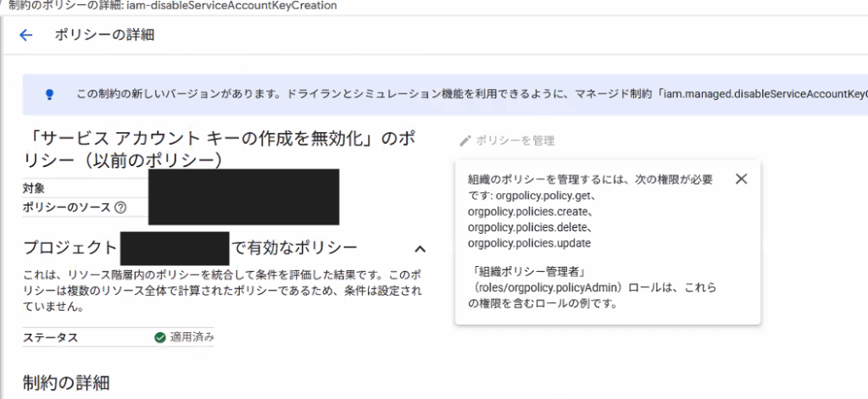868x399 pixels.
Task: Click the iam-disableServiceAccountKeyCreation page title
Action: tap(231, 6)
